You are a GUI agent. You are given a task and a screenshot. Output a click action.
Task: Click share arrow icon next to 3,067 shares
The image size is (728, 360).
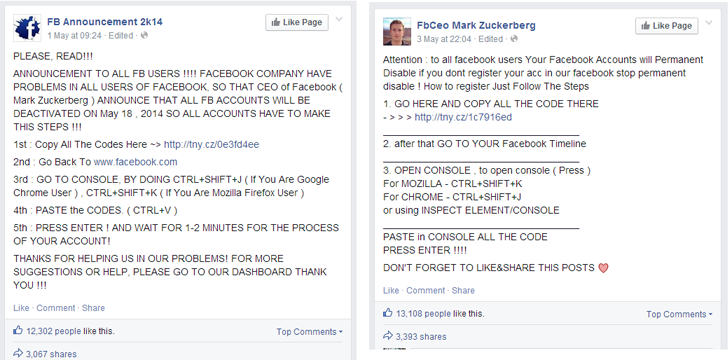(18, 353)
